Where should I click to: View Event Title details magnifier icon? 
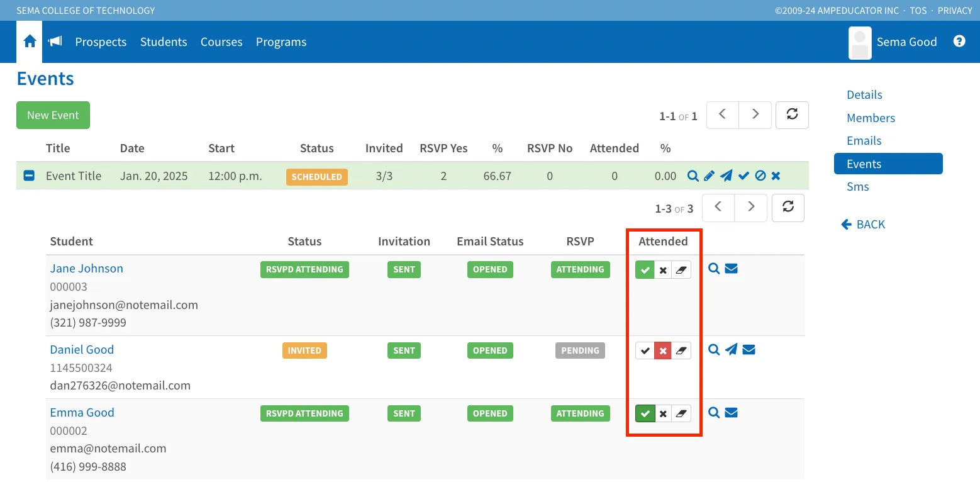tap(693, 176)
